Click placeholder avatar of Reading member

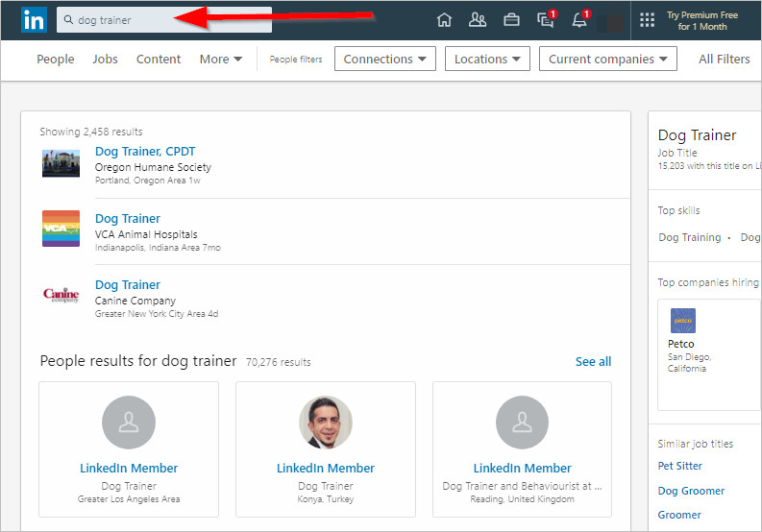click(523, 423)
